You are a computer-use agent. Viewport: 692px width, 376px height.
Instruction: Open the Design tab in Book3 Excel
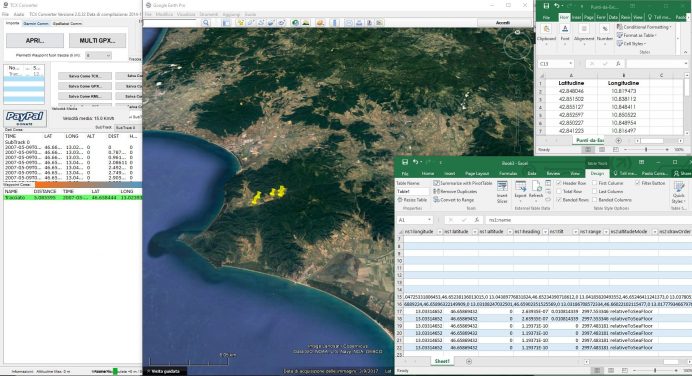pos(597,173)
